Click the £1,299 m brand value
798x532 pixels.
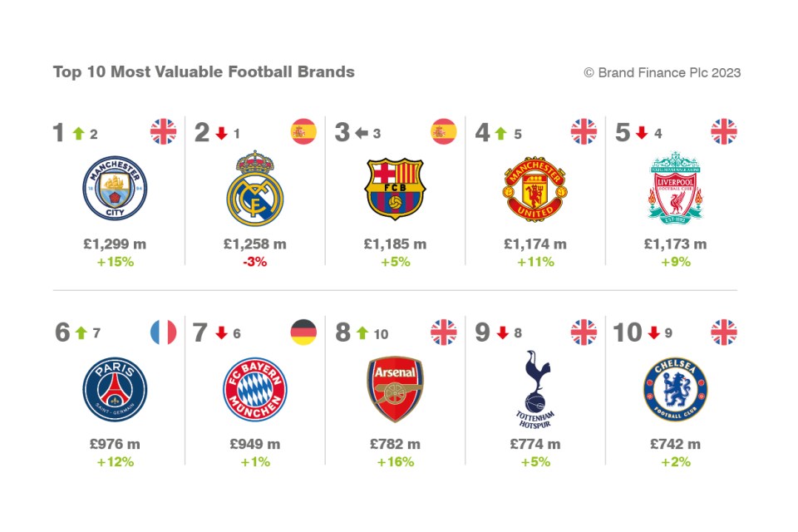coord(115,244)
